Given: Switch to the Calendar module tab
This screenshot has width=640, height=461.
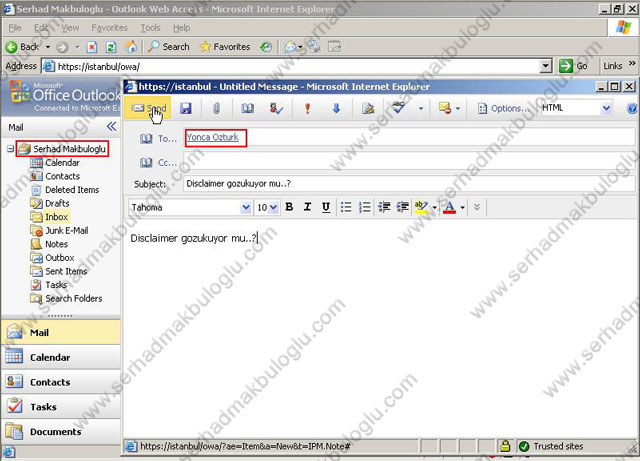Looking at the screenshot, I should pyautogui.click(x=61, y=357).
